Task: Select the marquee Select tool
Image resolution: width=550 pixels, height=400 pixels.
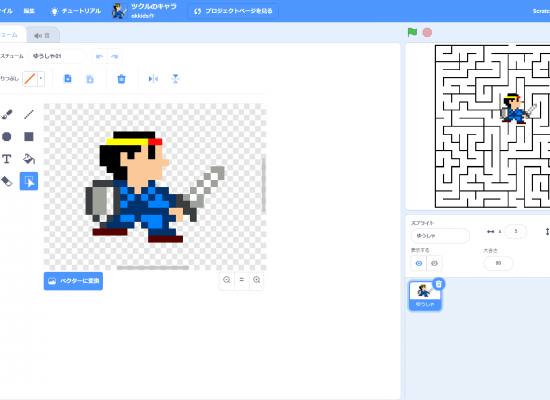Action: tap(29, 181)
